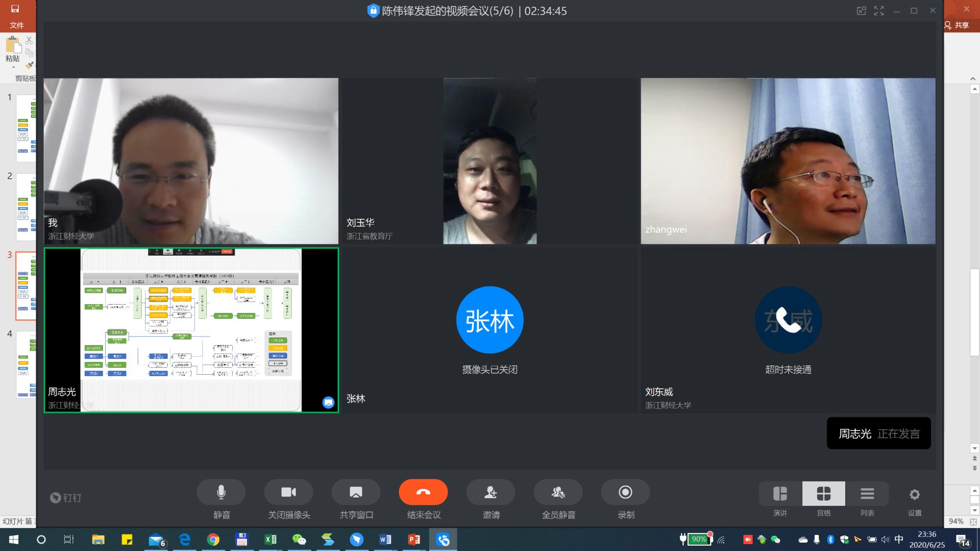Open meeting 设置 gear icon

(914, 495)
